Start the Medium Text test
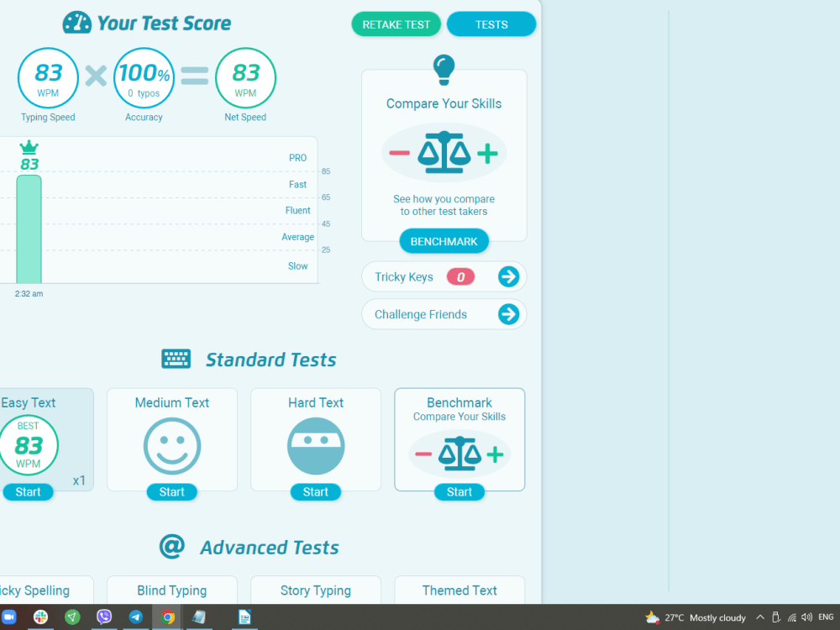 pos(171,491)
